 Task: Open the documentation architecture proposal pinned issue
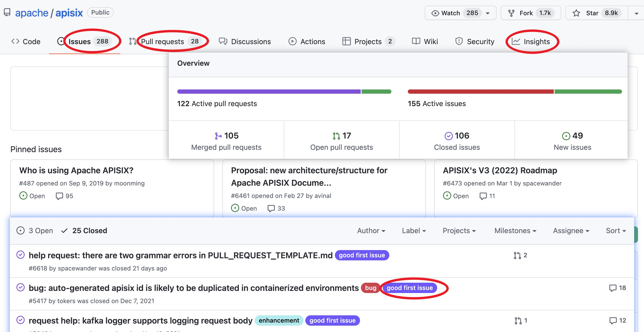[309, 177]
